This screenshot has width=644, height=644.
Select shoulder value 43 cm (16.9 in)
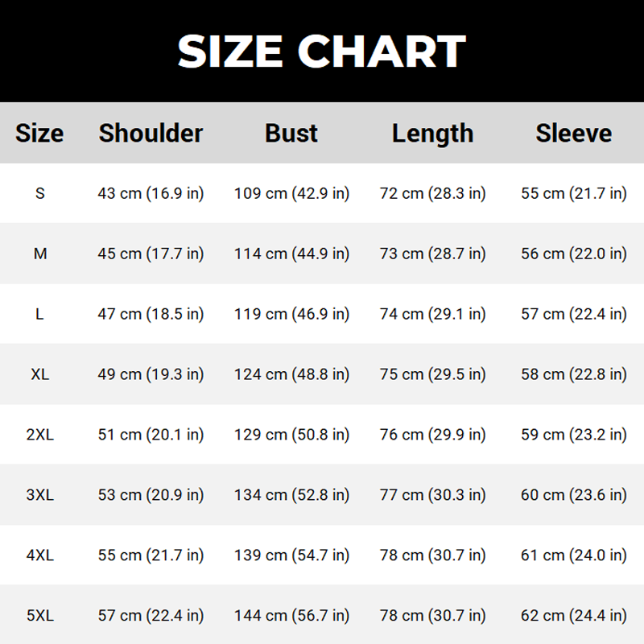tap(151, 193)
